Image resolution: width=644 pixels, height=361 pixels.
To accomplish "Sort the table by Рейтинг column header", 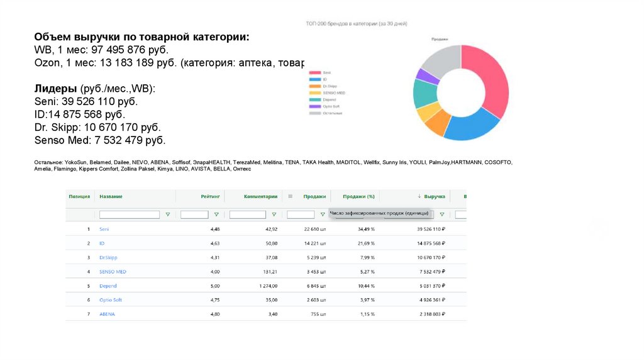I will (x=210, y=196).
